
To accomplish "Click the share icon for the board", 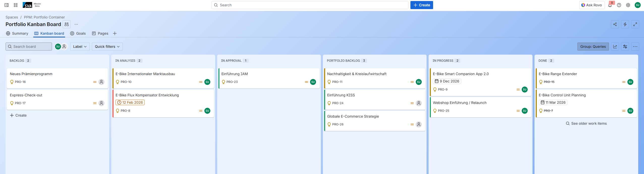I will coord(615,24).
